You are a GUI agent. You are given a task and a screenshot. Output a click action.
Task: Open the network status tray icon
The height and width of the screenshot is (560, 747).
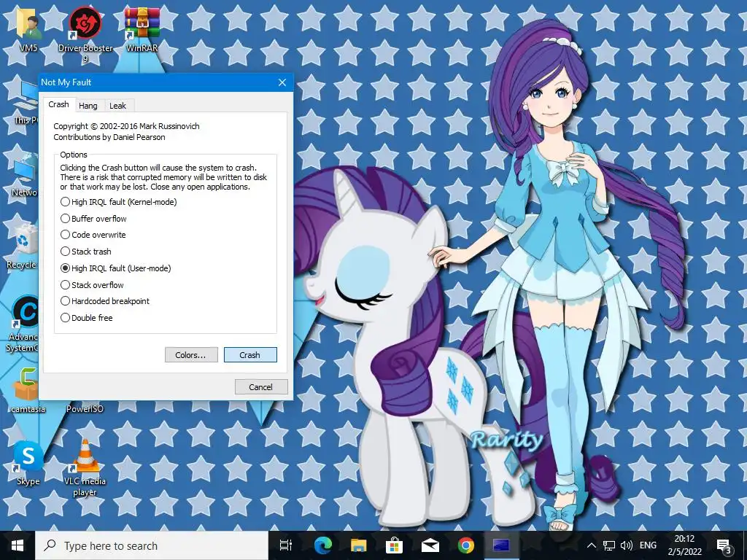(609, 545)
